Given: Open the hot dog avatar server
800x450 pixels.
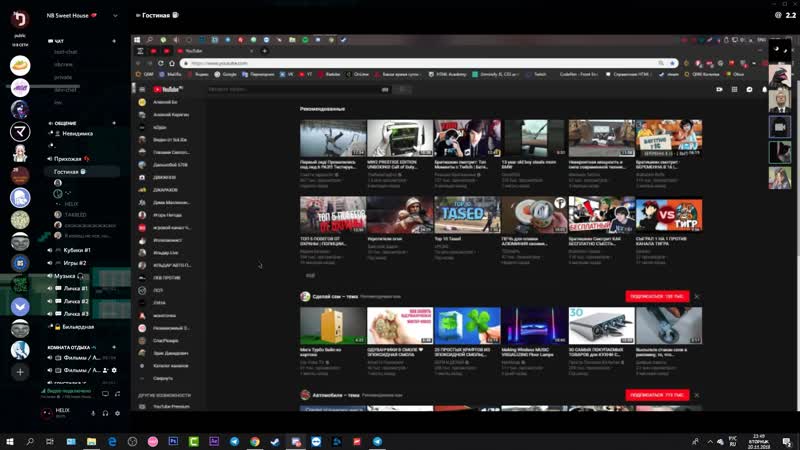Looking at the screenshot, I should click(x=20, y=66).
